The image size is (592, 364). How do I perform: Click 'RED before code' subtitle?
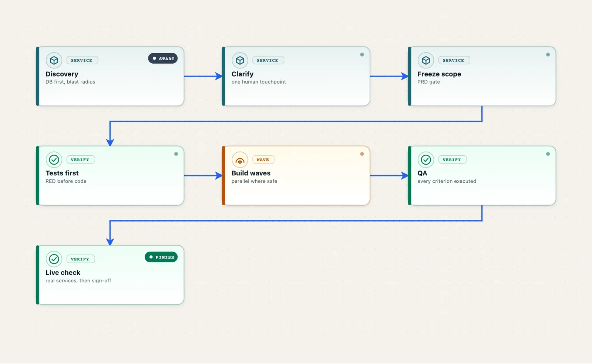[66, 181]
